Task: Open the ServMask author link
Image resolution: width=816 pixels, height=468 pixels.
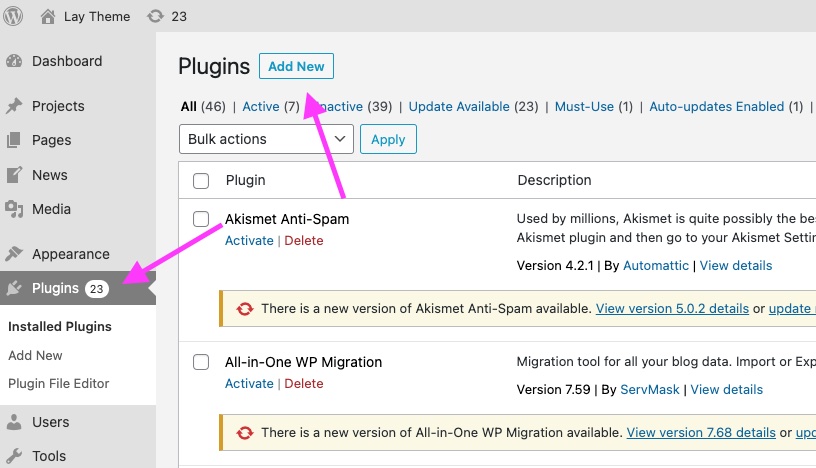Action: tap(650, 390)
